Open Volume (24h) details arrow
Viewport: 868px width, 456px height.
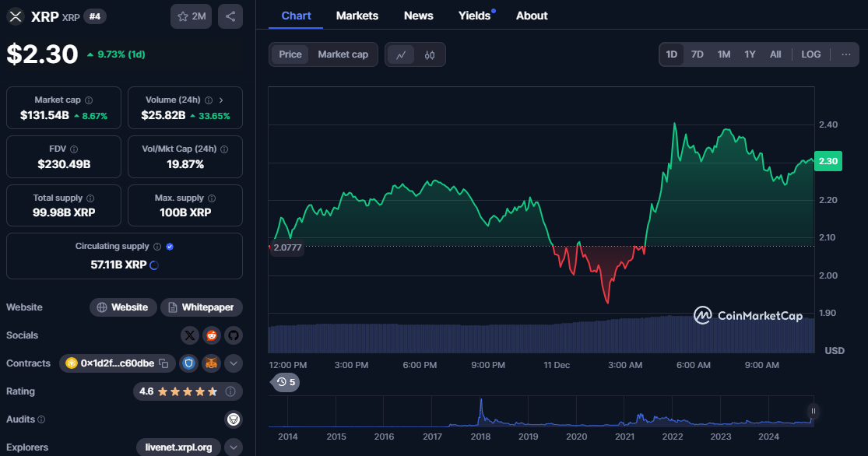[x=221, y=100]
